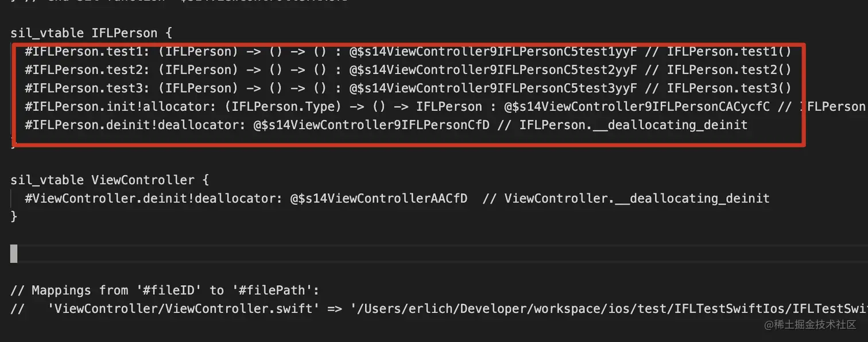The width and height of the screenshot is (868, 342).
Task: Click the comment ViewController.__deallocating_deinit
Action: (x=637, y=199)
